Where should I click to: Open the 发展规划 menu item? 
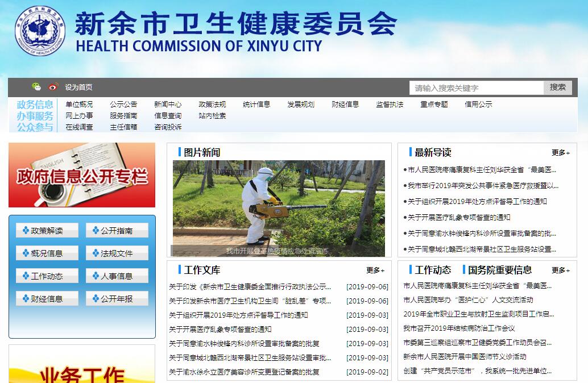301,104
